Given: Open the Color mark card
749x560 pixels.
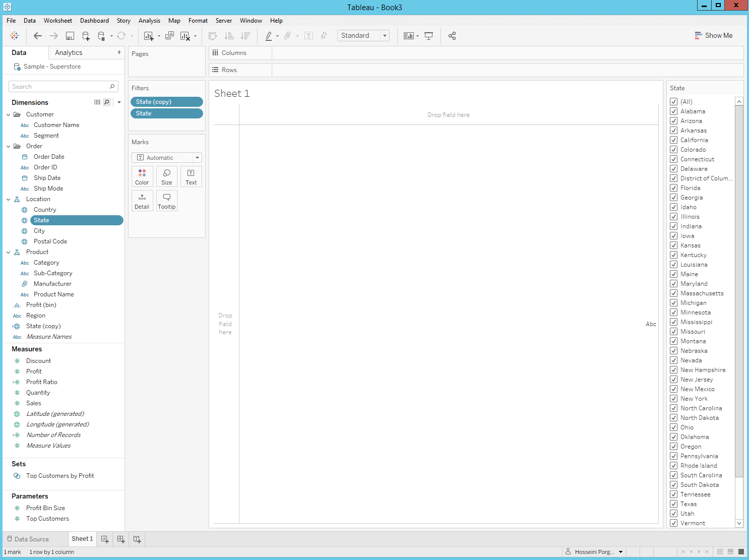Looking at the screenshot, I should 142,176.
